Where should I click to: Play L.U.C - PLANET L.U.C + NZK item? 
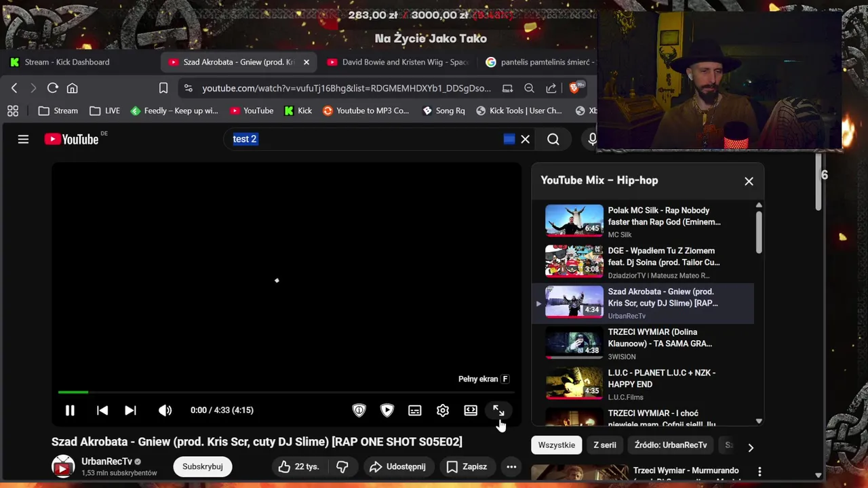pyautogui.click(x=643, y=384)
